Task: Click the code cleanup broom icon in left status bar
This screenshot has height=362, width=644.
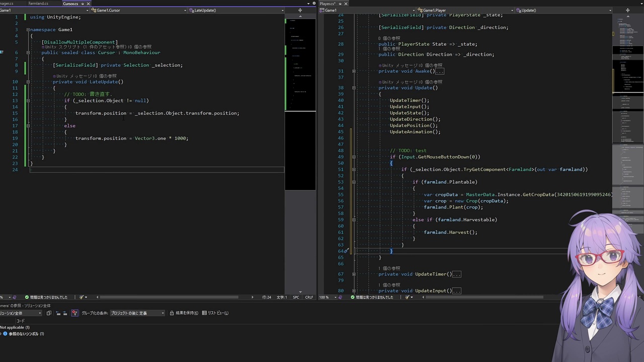Action: click(x=82, y=297)
